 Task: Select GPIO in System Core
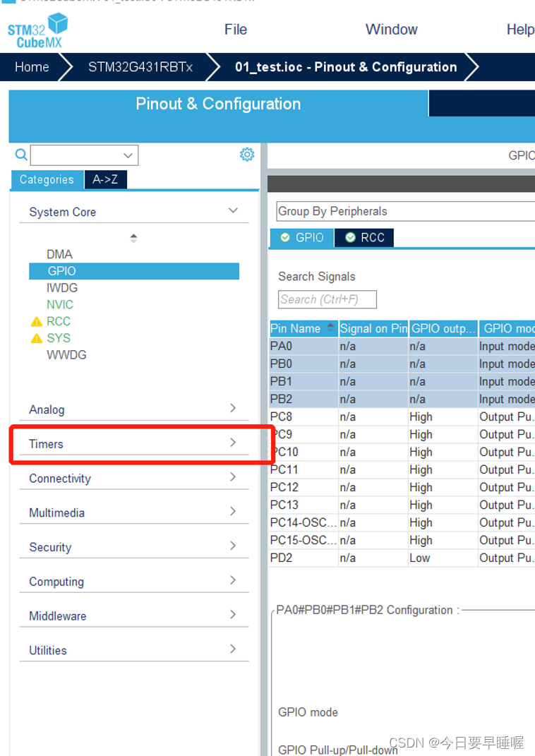point(134,271)
